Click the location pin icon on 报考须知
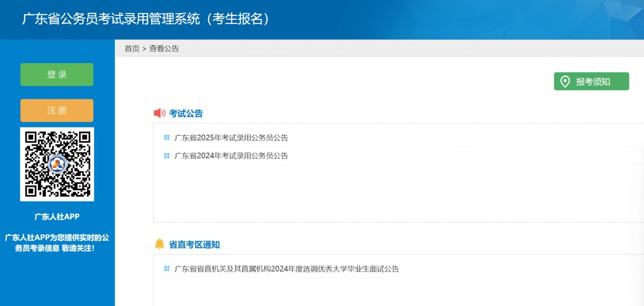This screenshot has width=644, height=306. [565, 82]
